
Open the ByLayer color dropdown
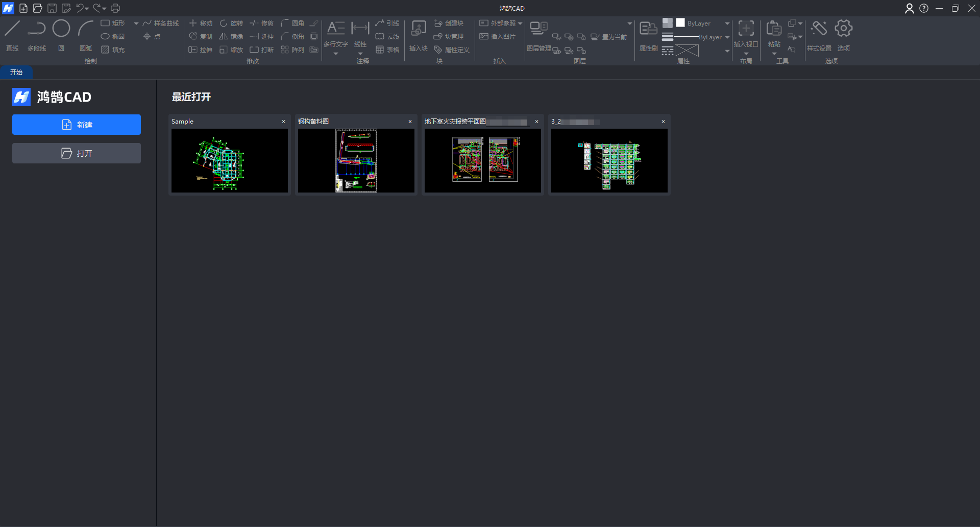pos(727,23)
